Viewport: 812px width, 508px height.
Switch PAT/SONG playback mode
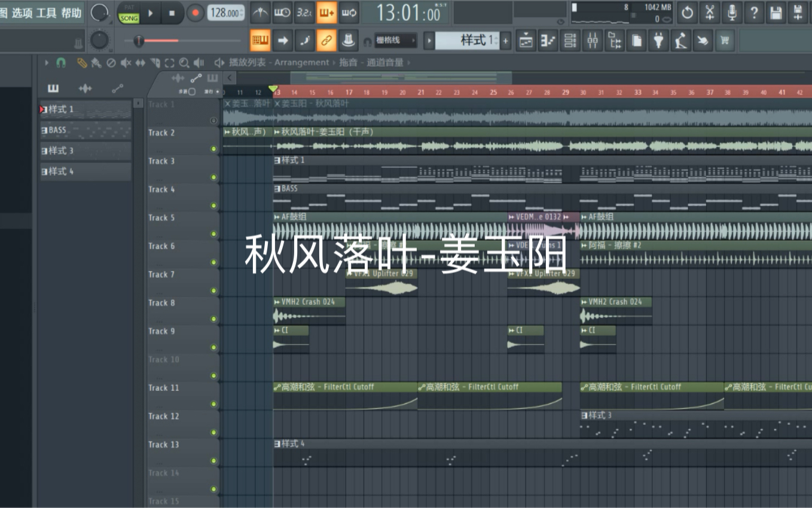point(129,13)
